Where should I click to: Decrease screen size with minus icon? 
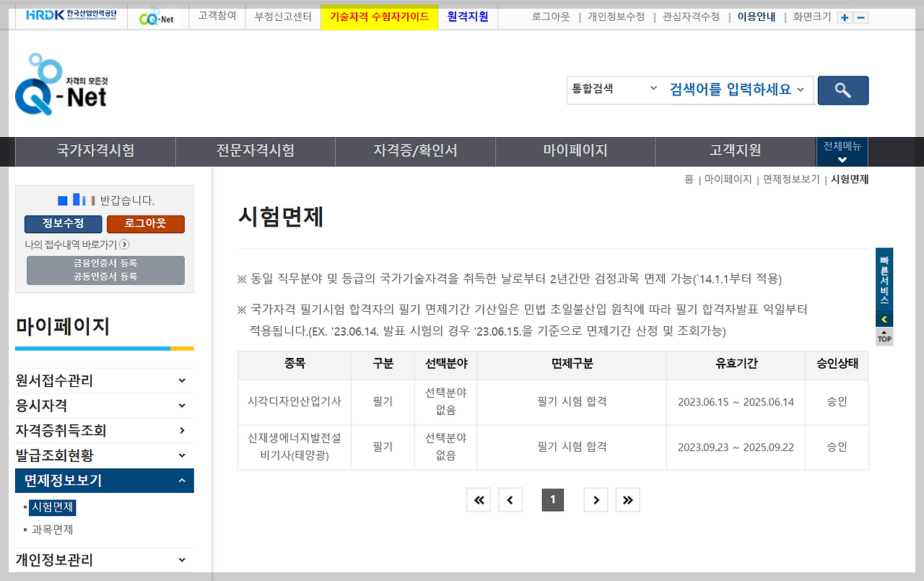click(x=861, y=18)
